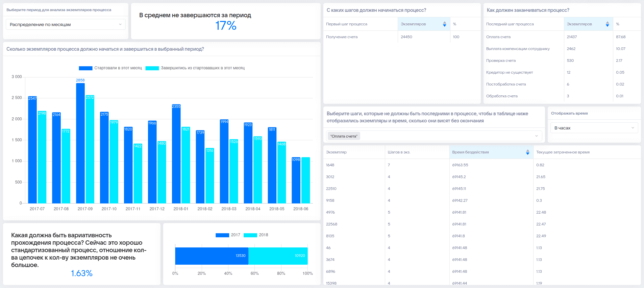Sort last-step table by Экземпляров arrows
Screen dimensions: 644x288
click(607, 24)
